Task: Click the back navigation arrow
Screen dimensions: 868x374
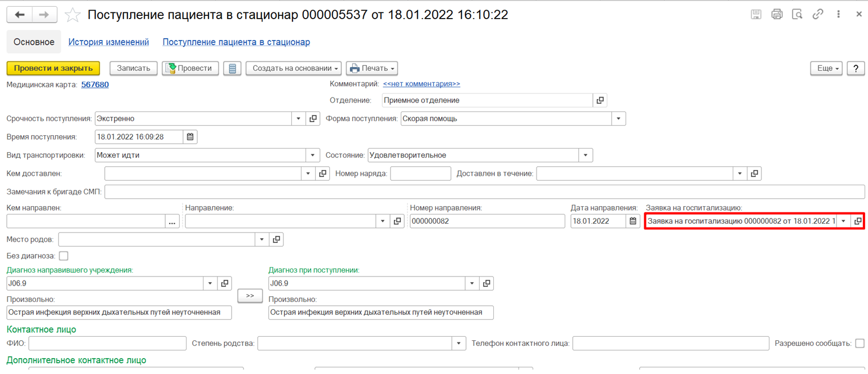Action: pyautogui.click(x=20, y=15)
